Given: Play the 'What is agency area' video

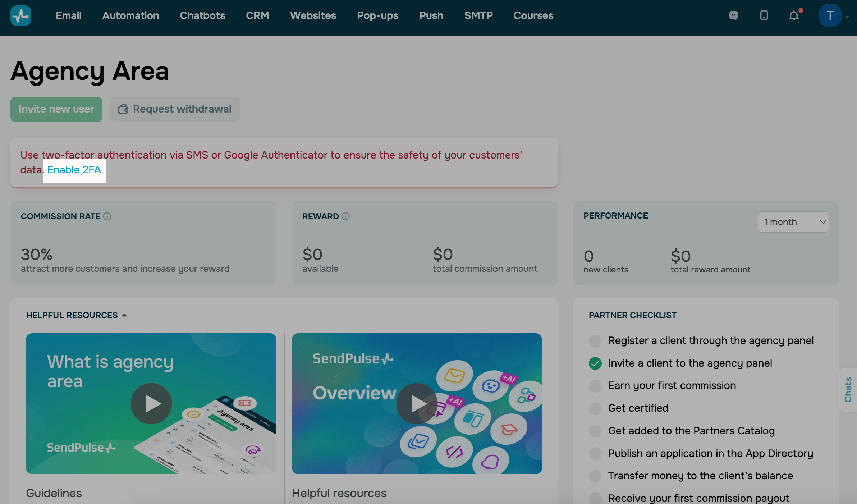Looking at the screenshot, I should click(x=151, y=403).
